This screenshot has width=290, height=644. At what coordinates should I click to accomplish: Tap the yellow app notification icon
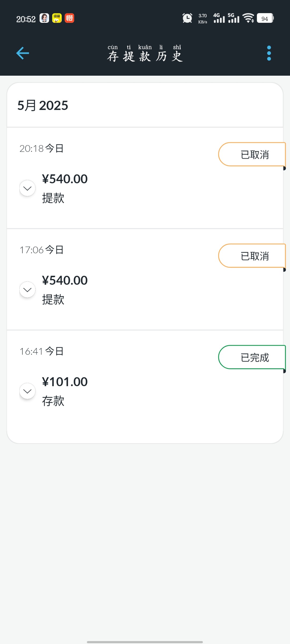coord(57,18)
